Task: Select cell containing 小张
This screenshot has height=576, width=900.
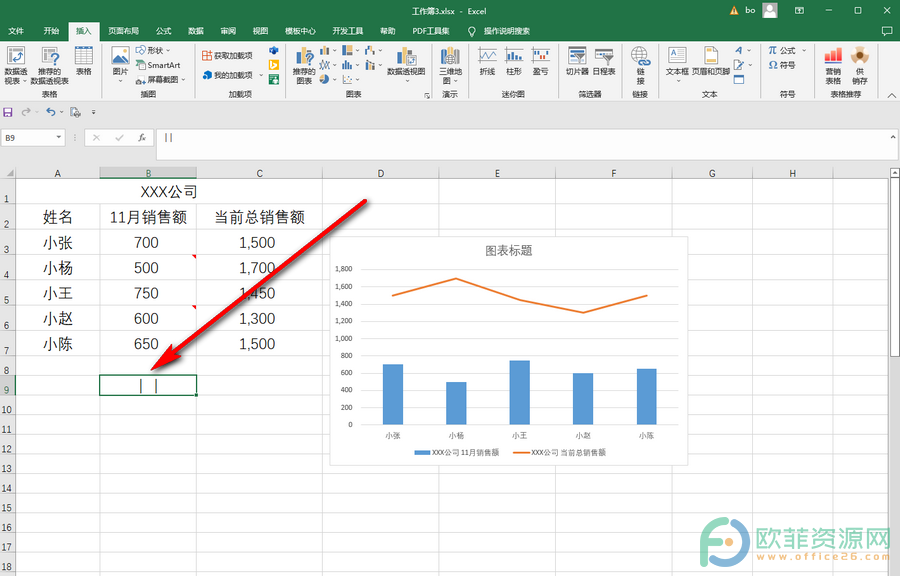Action: [x=57, y=243]
